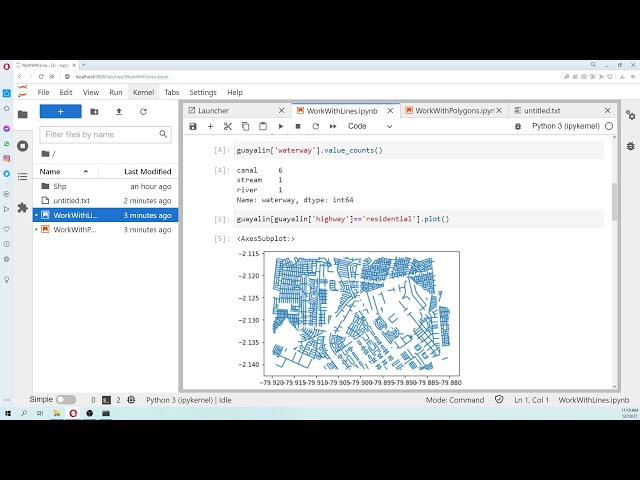Close the WorkWithLines.ipynb tab

tap(390, 111)
